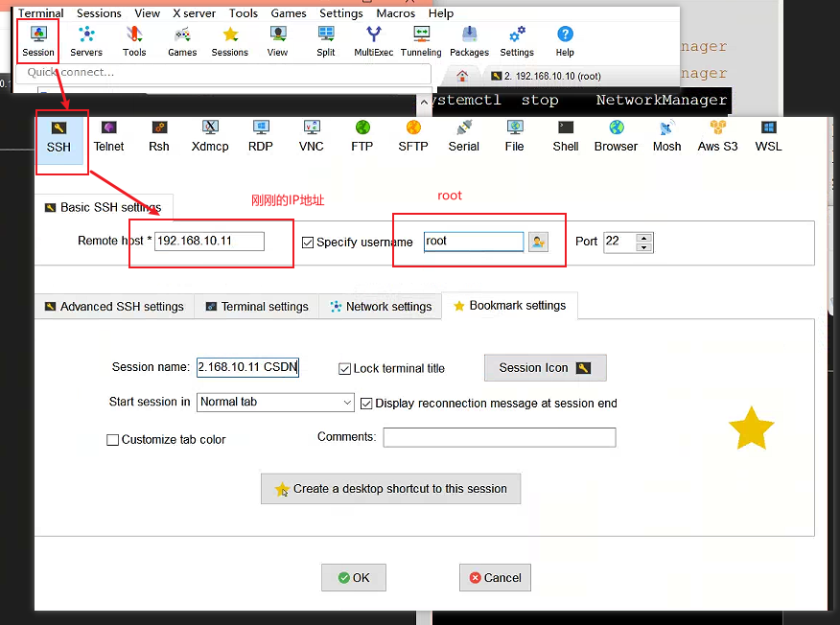The width and height of the screenshot is (840, 625).
Task: Start MultiExec mode
Action: pos(373,40)
